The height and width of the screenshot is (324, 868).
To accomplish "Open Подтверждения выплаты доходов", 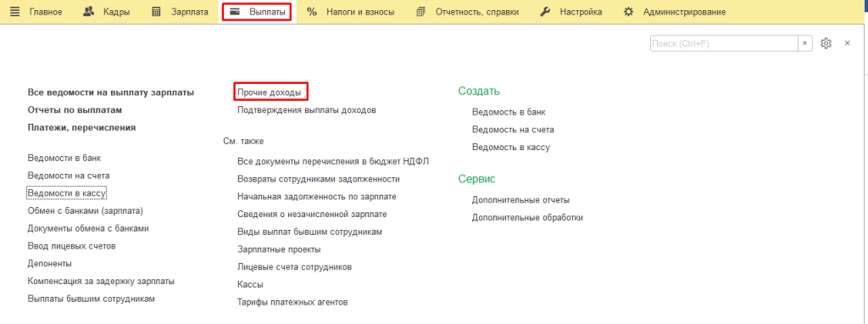I will [307, 109].
